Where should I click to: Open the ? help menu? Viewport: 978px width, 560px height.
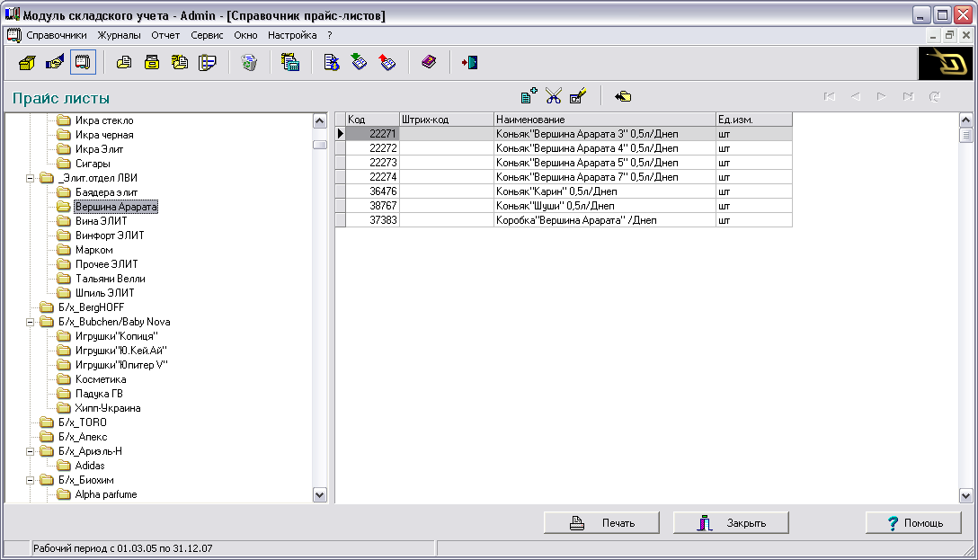[x=329, y=36]
